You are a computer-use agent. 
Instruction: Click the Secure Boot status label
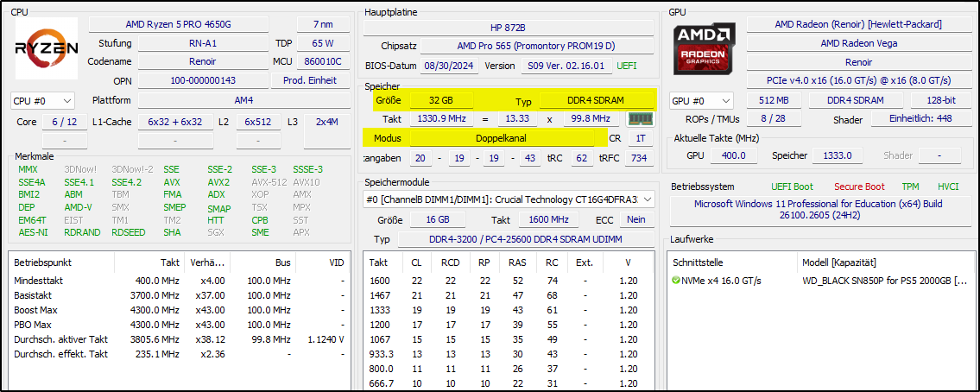pos(858,187)
